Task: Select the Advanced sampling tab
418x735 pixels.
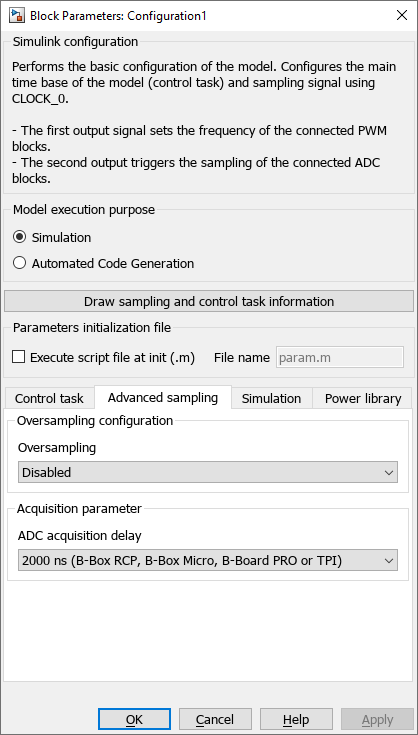Action: (163, 398)
